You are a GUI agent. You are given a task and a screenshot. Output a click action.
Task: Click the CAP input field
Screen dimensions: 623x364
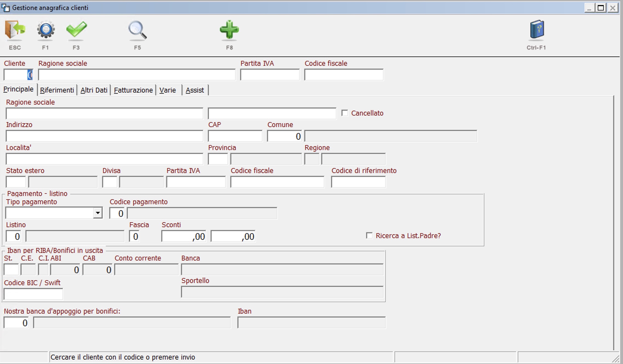coord(235,136)
